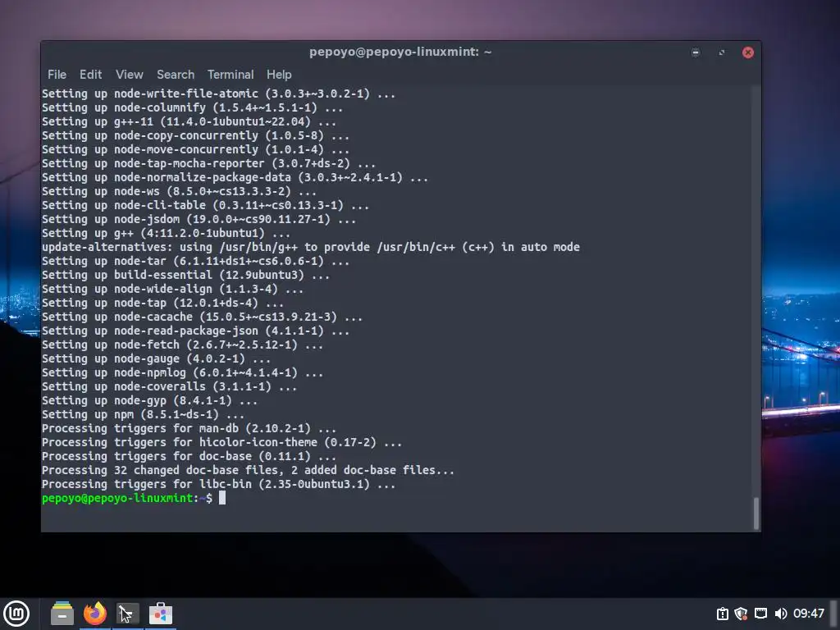
Task: Click the 'Setting up build-essential (12.9ubuntu3)' line
Action: tap(186, 275)
